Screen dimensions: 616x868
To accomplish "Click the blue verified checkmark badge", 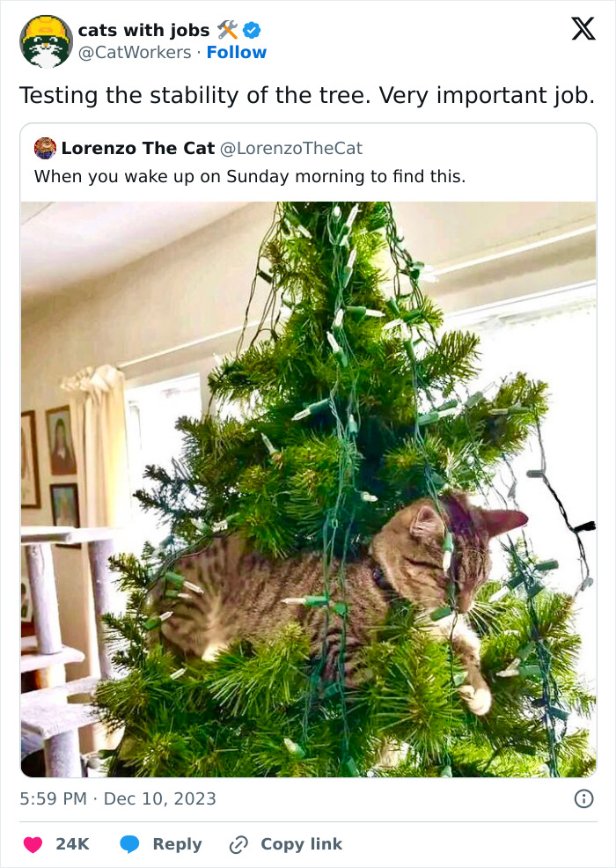I will (x=251, y=30).
